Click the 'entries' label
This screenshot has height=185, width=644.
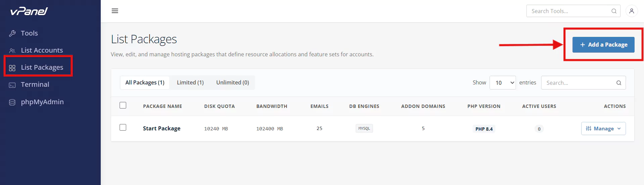(x=527, y=82)
